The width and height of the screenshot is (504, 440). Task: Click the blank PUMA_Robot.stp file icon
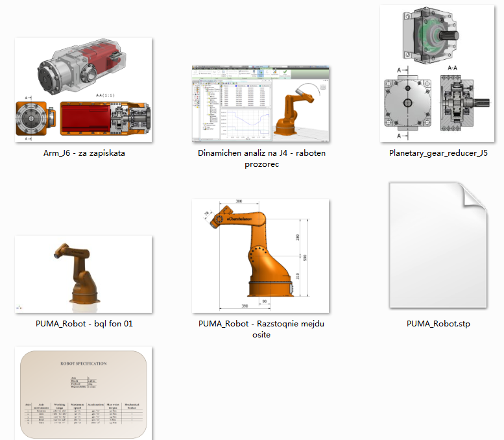point(438,245)
